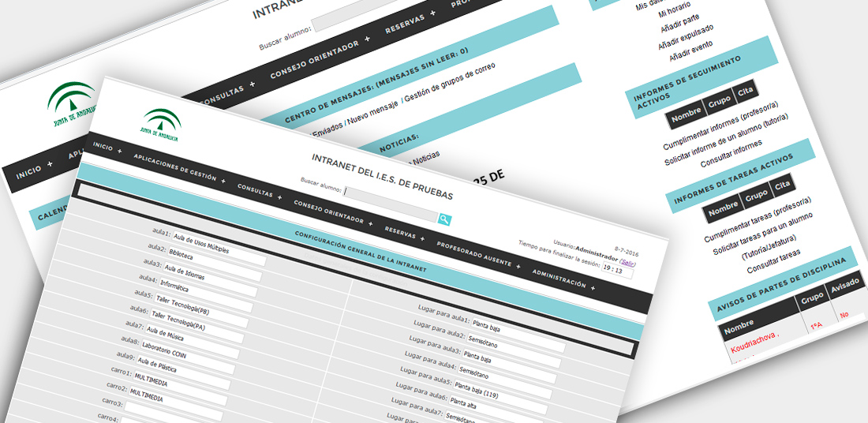Click the Salir logout link
The image size is (868, 423).
tap(627, 262)
